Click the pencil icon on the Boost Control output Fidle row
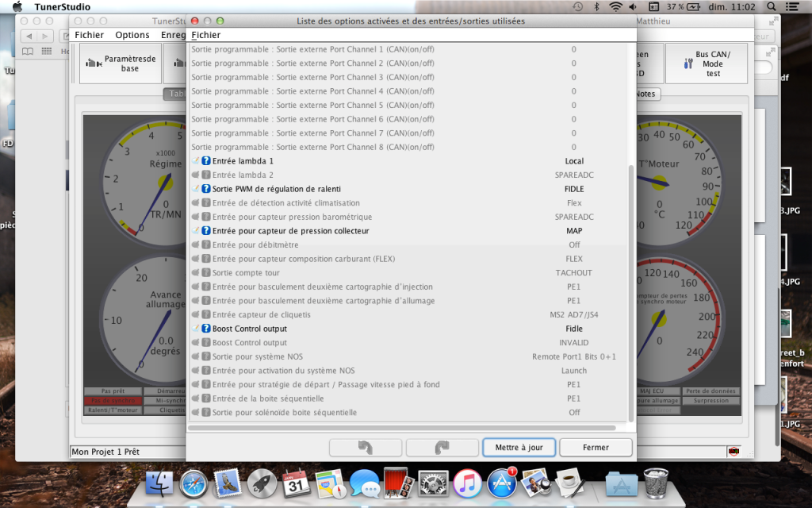 pyautogui.click(x=196, y=329)
